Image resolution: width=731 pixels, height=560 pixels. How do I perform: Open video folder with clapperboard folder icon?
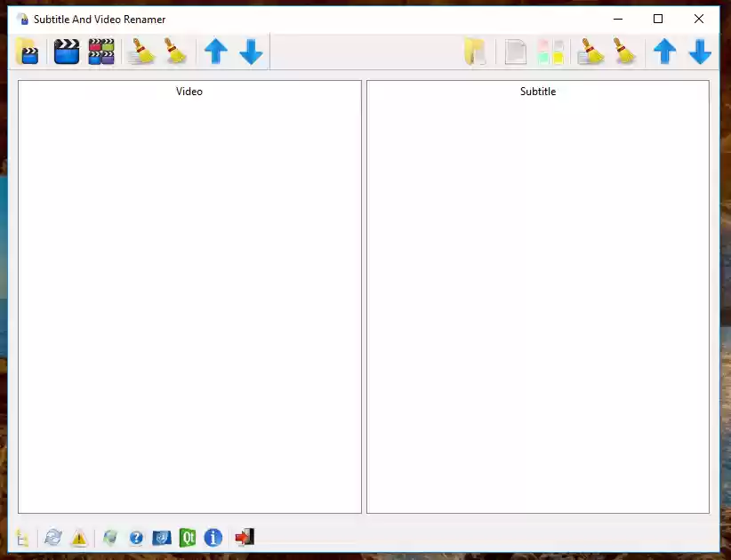tap(27, 52)
